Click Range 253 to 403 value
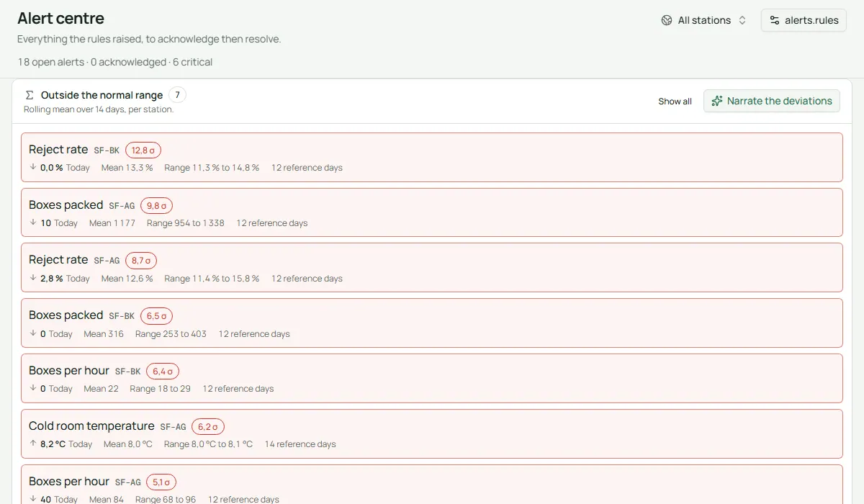Viewport: 864px width, 504px height. tap(171, 334)
